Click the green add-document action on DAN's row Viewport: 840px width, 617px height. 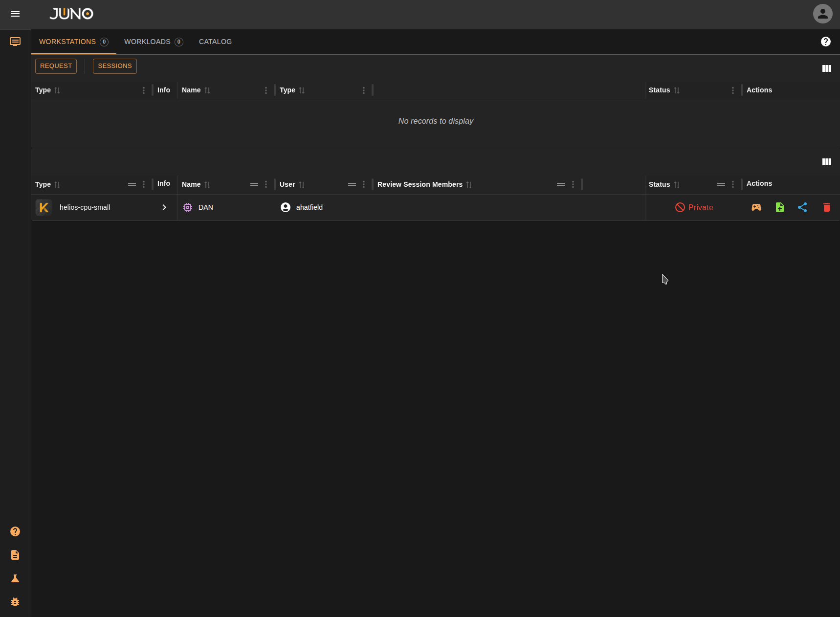[x=780, y=207]
